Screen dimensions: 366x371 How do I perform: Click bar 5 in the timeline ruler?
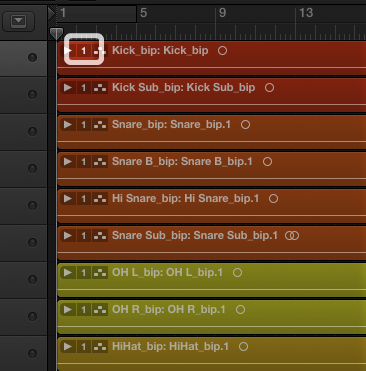tap(143, 13)
